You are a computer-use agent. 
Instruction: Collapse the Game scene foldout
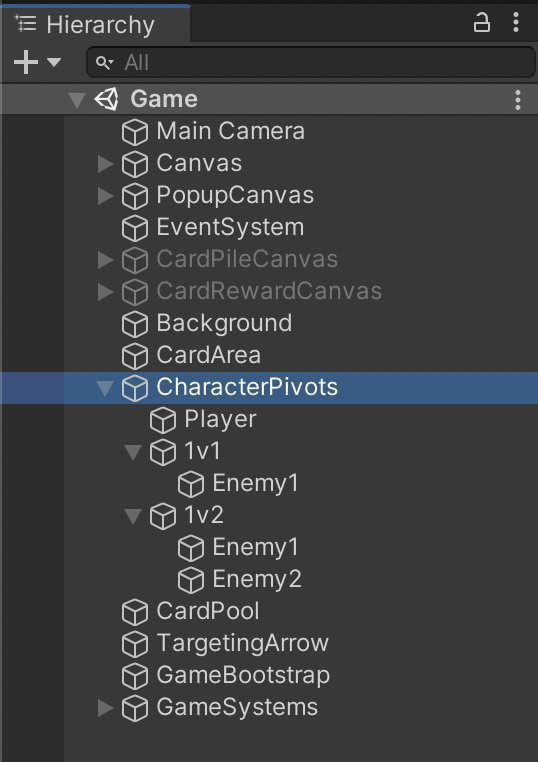tap(77, 100)
